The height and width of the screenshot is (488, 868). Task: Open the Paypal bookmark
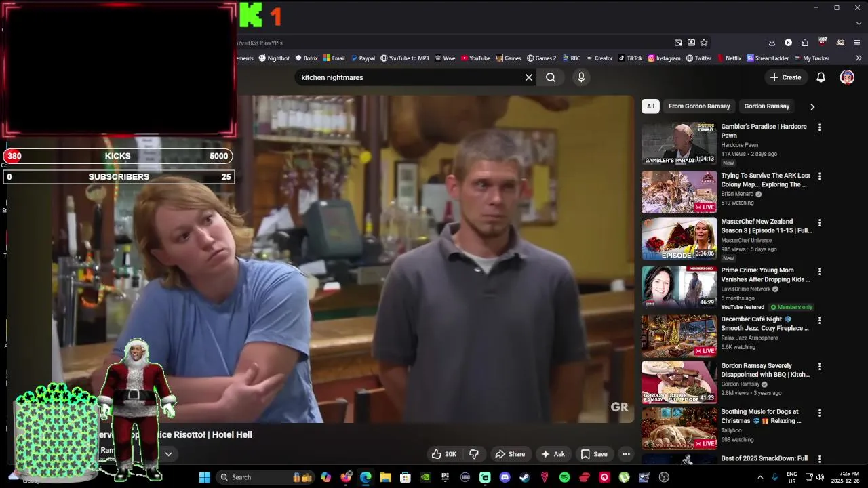tap(363, 58)
